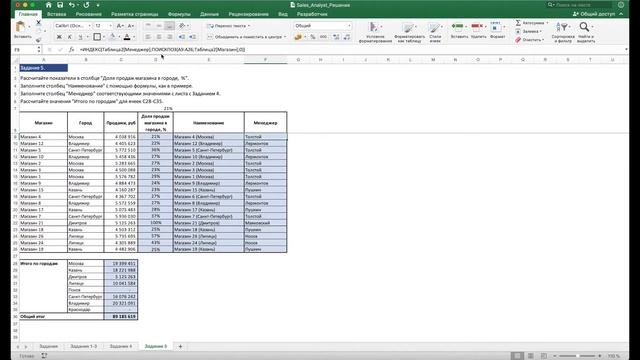Align text left
This screenshot has height=360, width=640.
(148, 37)
